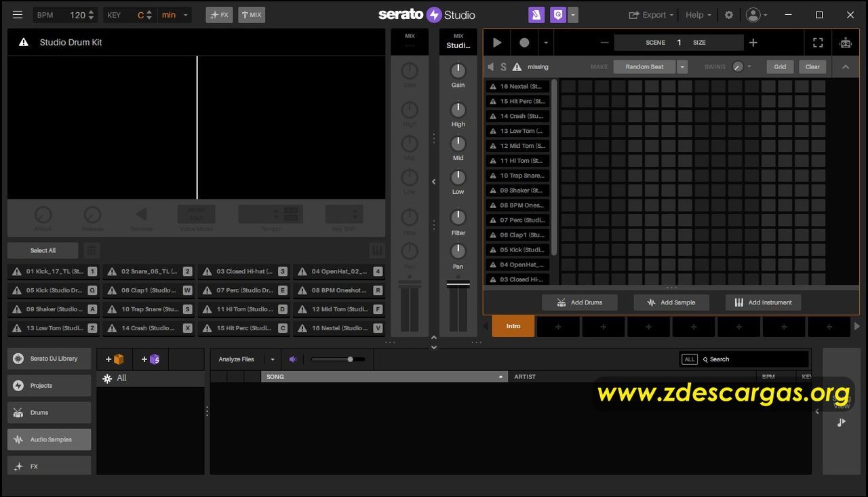Mute the drum deck speaker icon

[491, 66]
